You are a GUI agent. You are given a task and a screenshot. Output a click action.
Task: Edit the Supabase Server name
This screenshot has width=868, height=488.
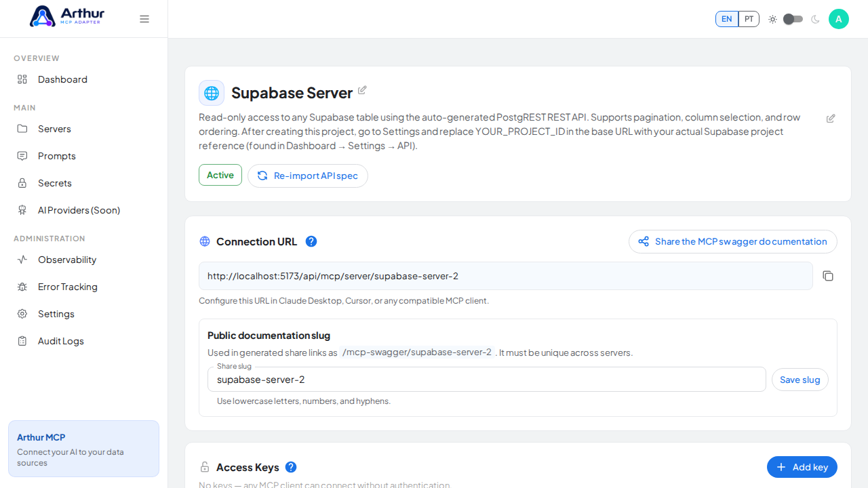pyautogui.click(x=362, y=90)
